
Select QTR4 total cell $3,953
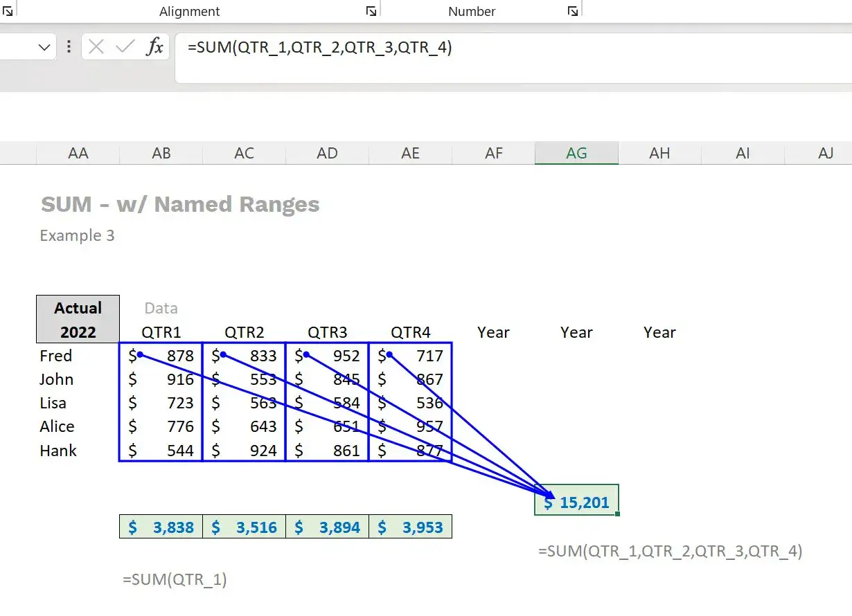411,527
